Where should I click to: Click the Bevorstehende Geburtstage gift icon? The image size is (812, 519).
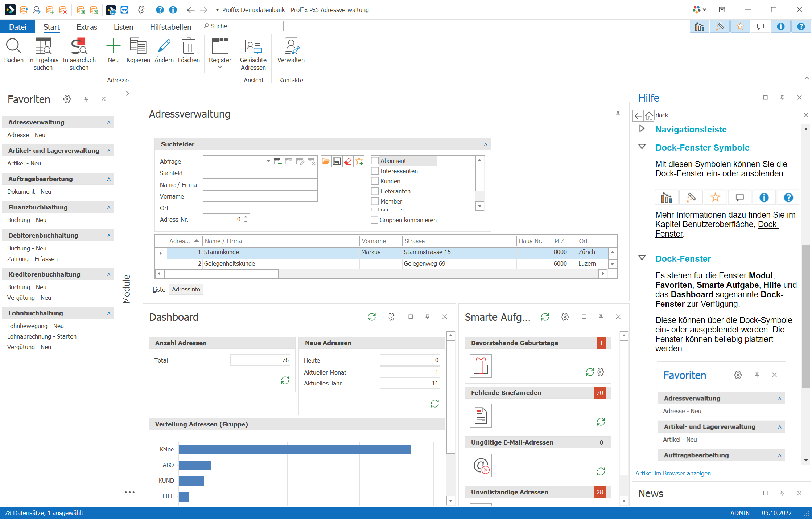[481, 366]
